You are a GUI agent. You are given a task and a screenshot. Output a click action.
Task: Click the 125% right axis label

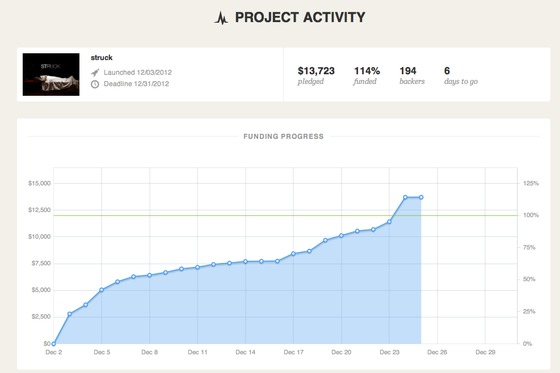coord(531,183)
